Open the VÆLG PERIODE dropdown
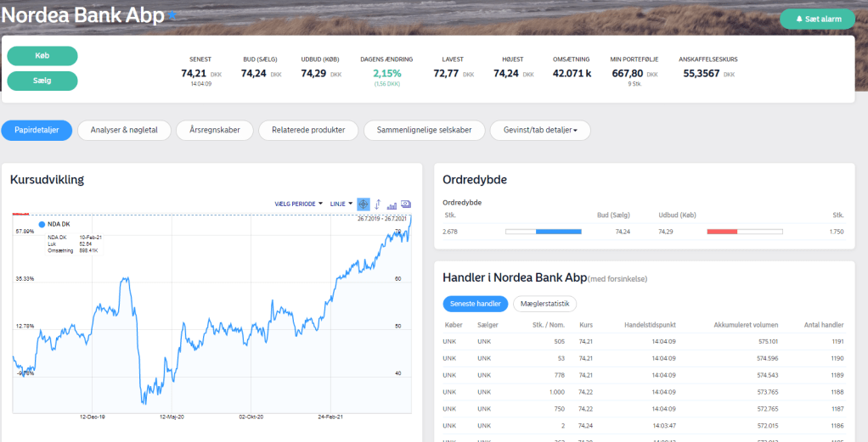The image size is (868, 442). click(x=298, y=204)
